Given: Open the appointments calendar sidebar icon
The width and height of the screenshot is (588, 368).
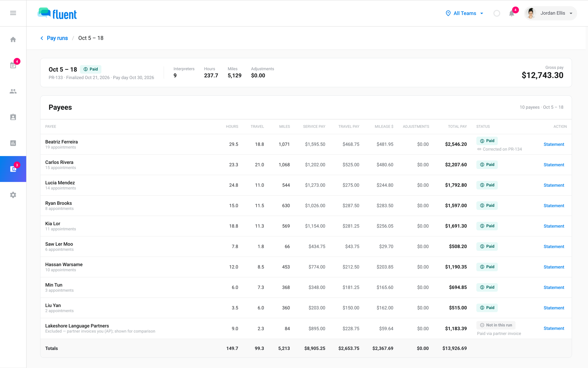Looking at the screenshot, I should (x=13, y=65).
